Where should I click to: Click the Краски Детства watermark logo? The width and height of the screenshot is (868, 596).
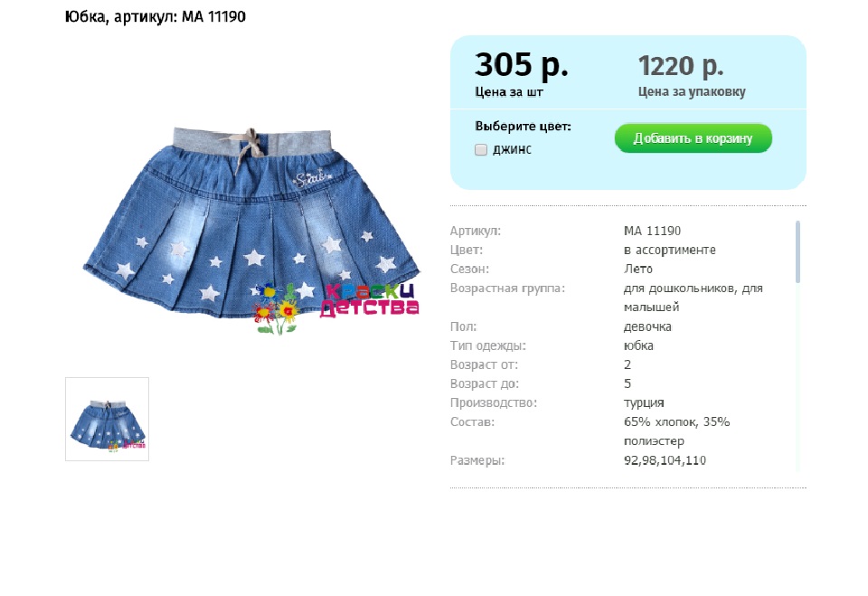[336, 308]
